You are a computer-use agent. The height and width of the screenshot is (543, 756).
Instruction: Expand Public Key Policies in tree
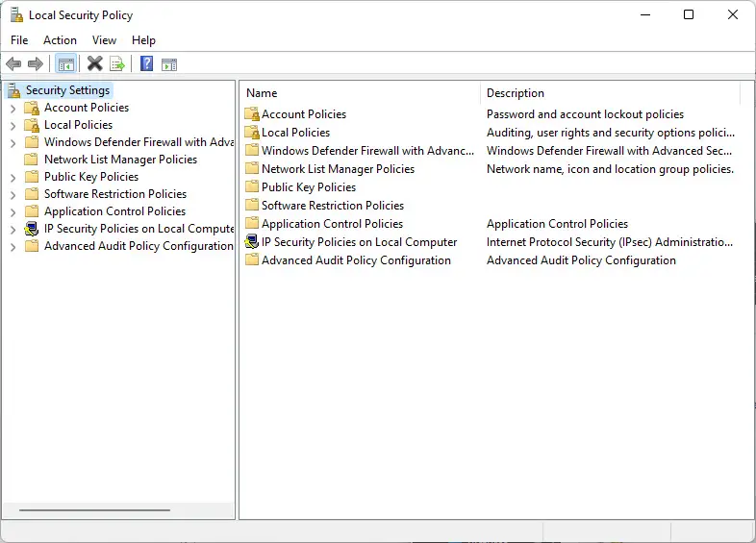(13, 178)
